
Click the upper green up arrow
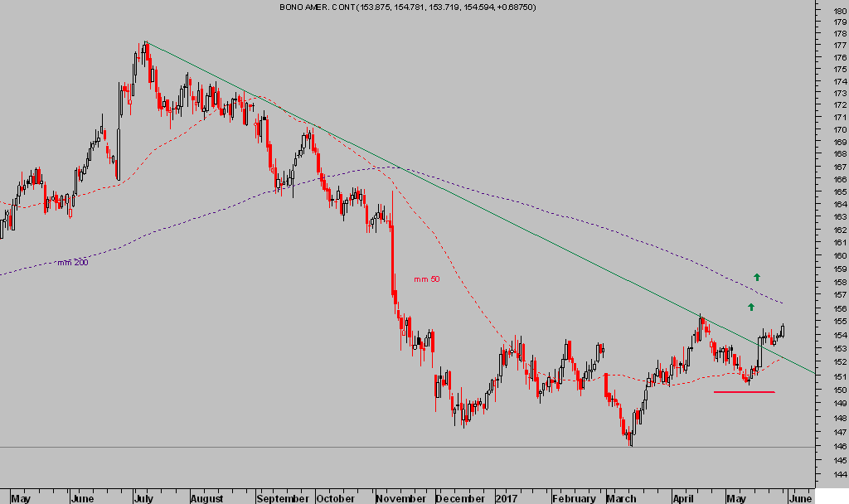tap(757, 277)
